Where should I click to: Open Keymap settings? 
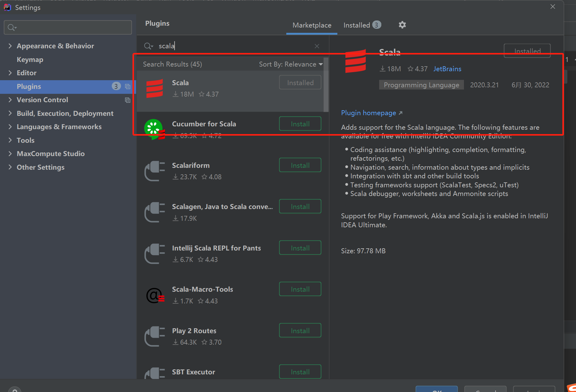pyautogui.click(x=30, y=59)
